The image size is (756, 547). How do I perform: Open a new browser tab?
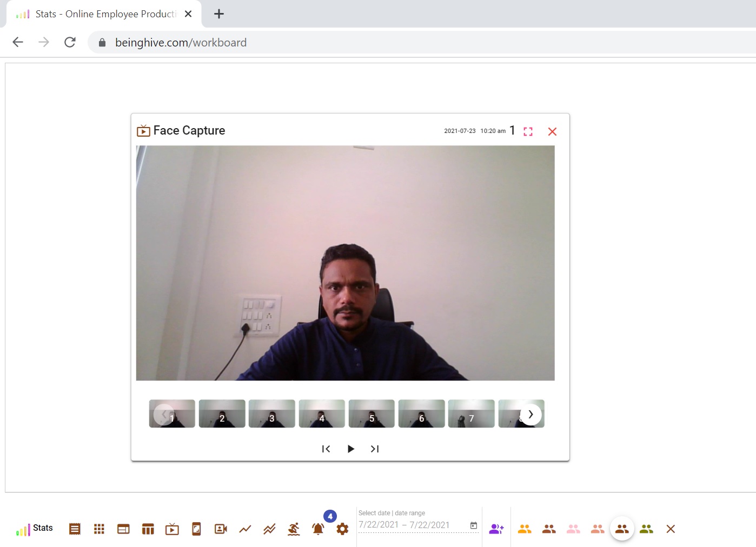218,14
